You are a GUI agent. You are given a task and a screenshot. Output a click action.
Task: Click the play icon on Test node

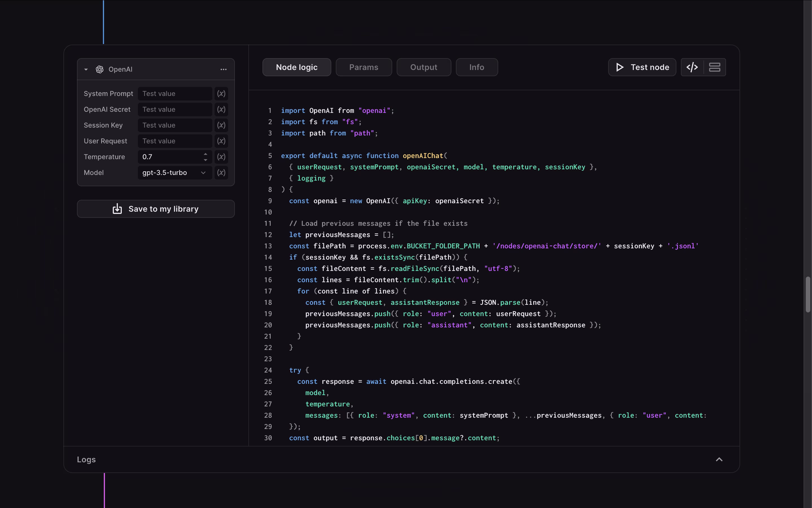620,67
